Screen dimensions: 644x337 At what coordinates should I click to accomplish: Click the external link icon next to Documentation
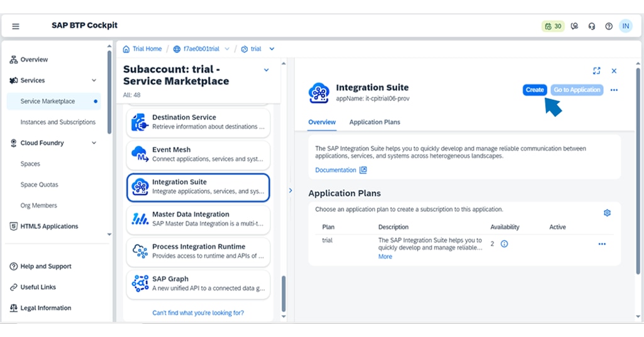(363, 170)
